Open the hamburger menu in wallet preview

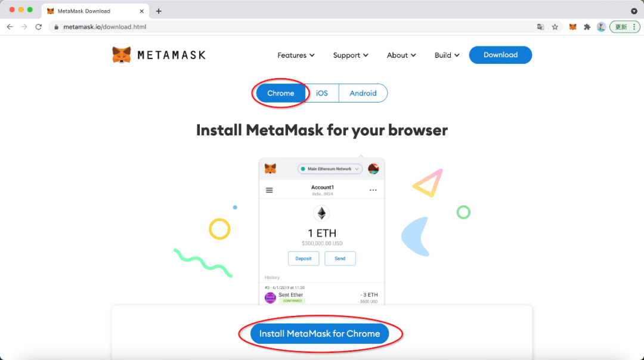(270, 190)
